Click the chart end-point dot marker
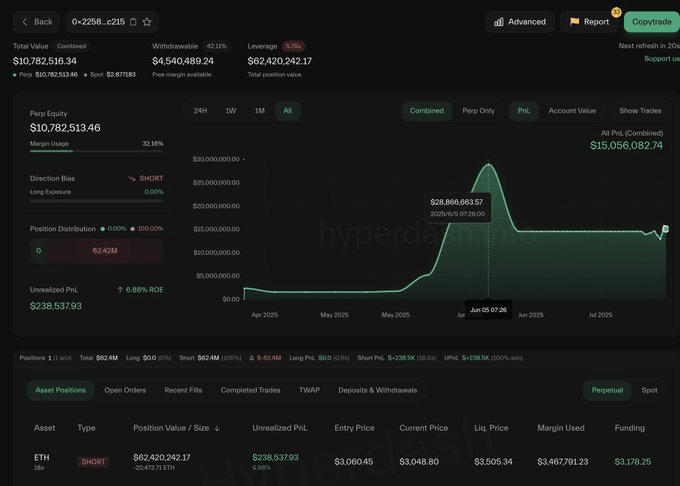This screenshot has width=680, height=486. coord(666,229)
